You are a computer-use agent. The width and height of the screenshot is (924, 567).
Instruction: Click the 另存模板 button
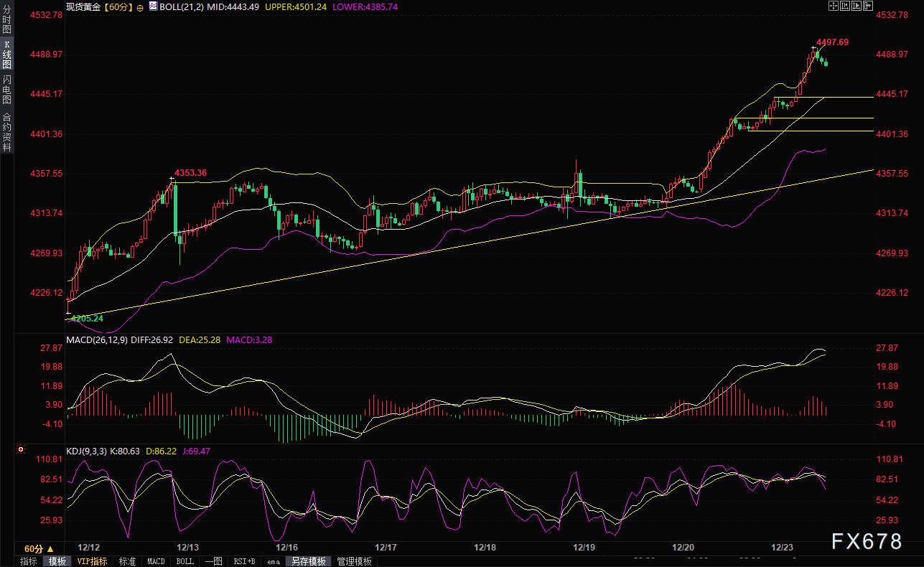pyautogui.click(x=308, y=561)
